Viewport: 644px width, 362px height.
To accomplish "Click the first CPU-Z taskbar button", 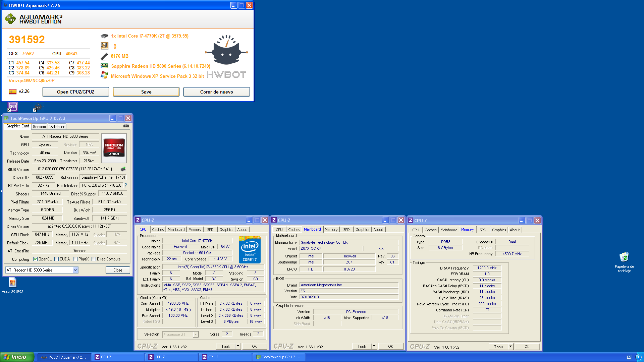I will 118,357.
